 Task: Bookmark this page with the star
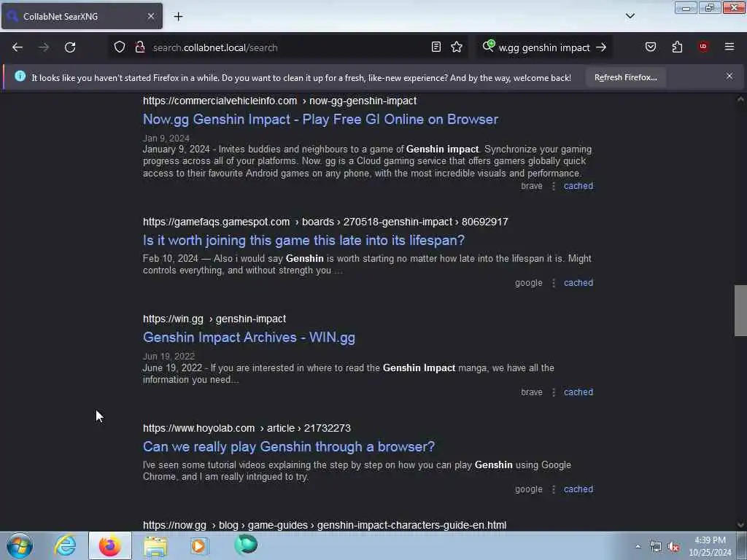click(x=457, y=47)
